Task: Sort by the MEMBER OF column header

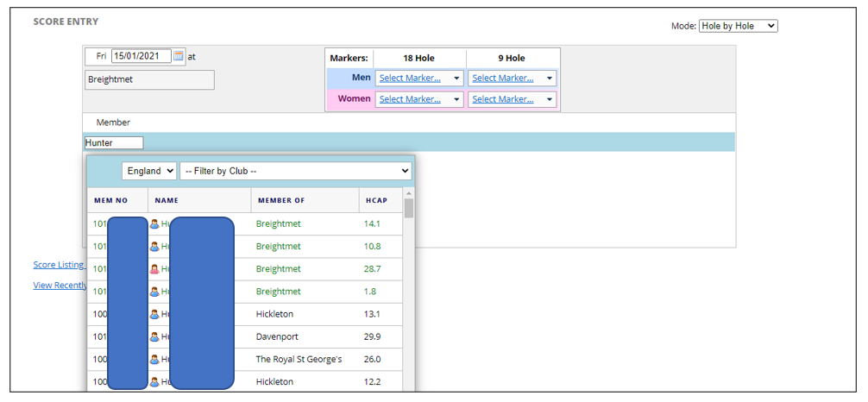Action: (x=280, y=200)
